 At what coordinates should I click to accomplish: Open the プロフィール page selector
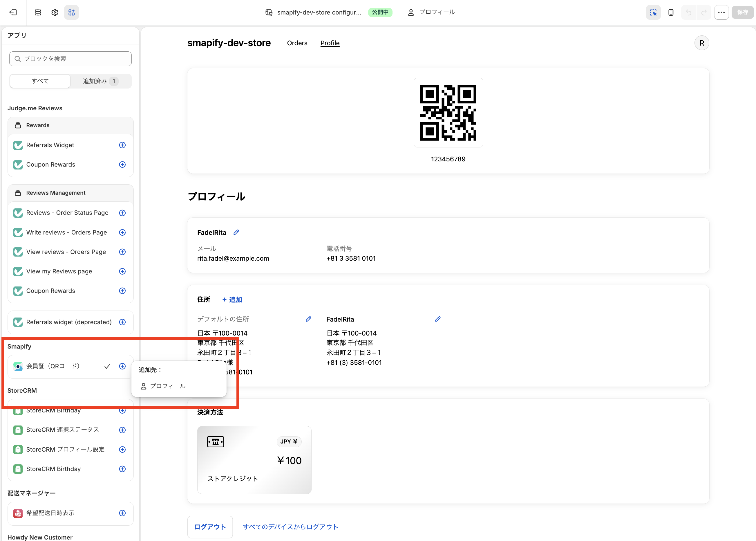point(431,12)
